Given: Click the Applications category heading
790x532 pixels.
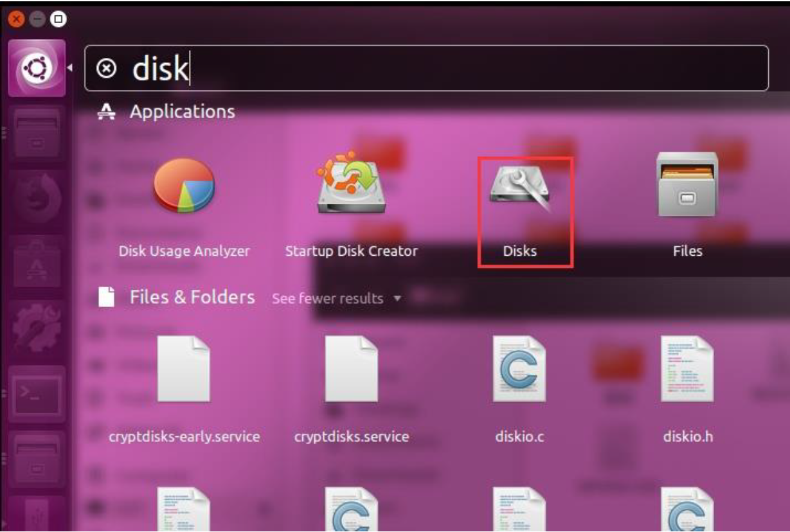Looking at the screenshot, I should pos(182,112).
